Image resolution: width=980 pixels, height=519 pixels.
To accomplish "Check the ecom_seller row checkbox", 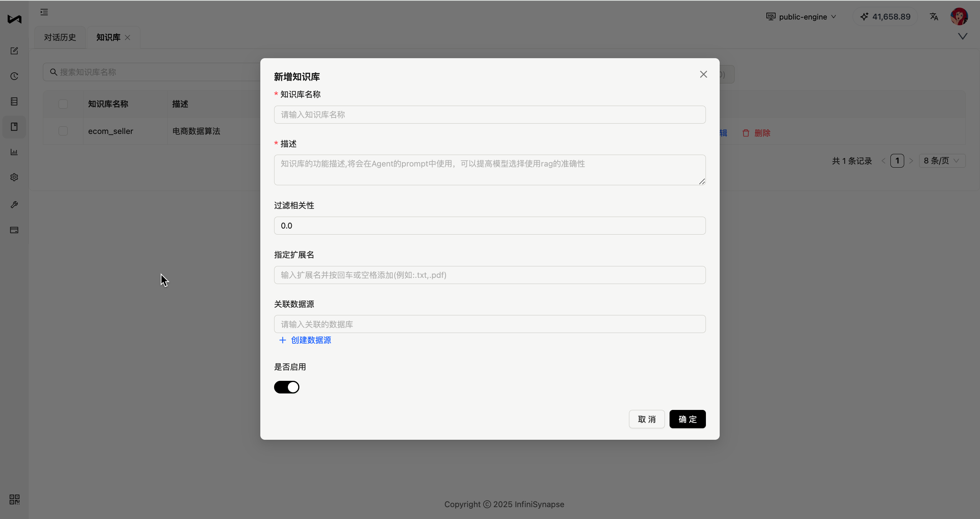I will click(63, 131).
